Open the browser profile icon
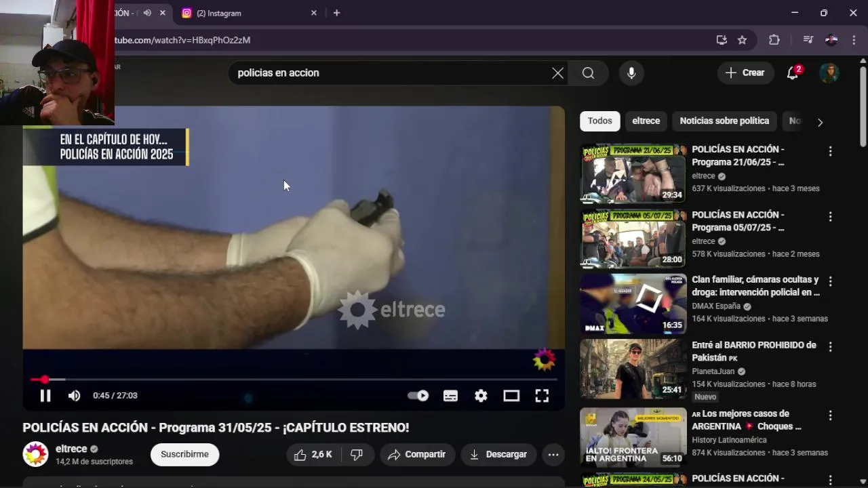 click(831, 40)
